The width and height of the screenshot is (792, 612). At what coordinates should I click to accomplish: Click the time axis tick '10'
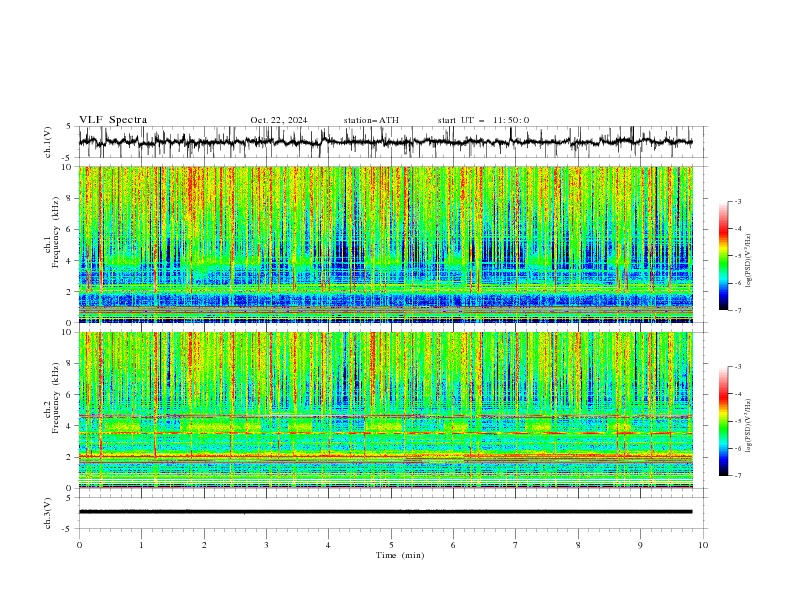(703, 545)
